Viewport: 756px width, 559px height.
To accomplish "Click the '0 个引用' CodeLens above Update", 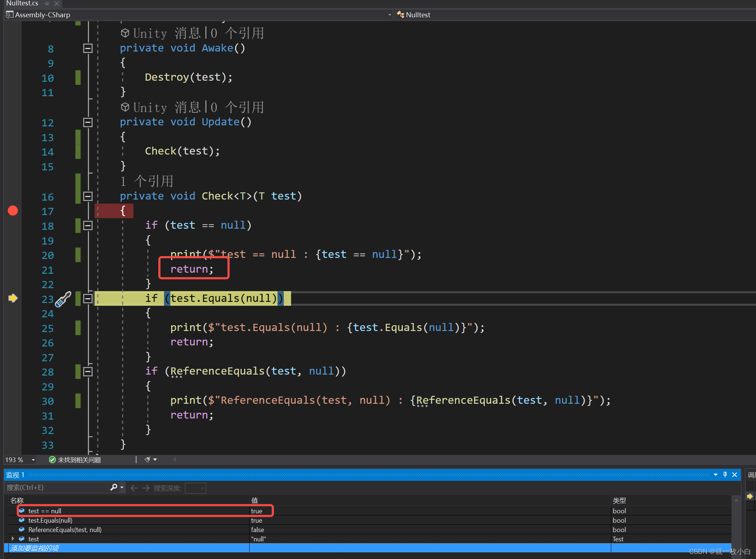I will (237, 107).
